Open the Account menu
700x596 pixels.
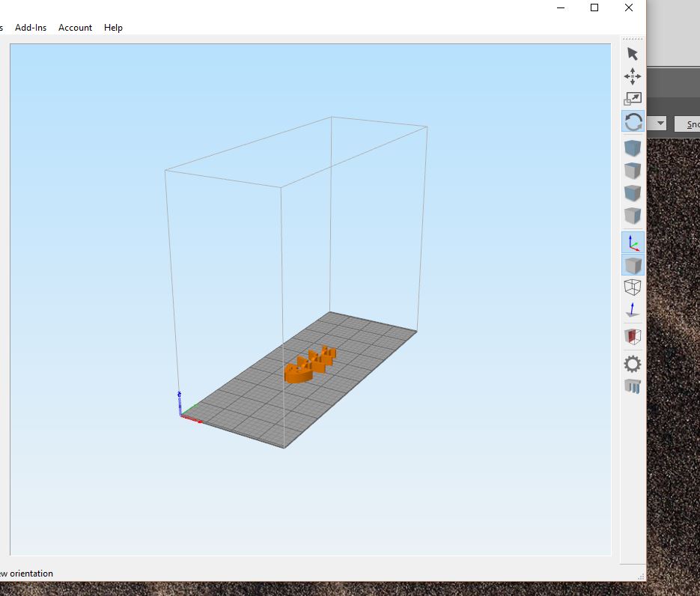pyautogui.click(x=75, y=28)
